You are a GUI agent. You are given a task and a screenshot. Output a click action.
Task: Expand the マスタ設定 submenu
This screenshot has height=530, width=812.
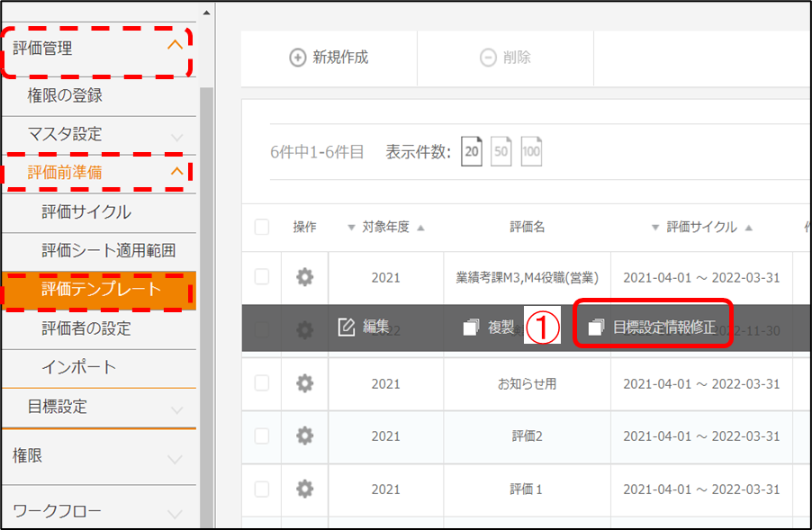(176, 135)
